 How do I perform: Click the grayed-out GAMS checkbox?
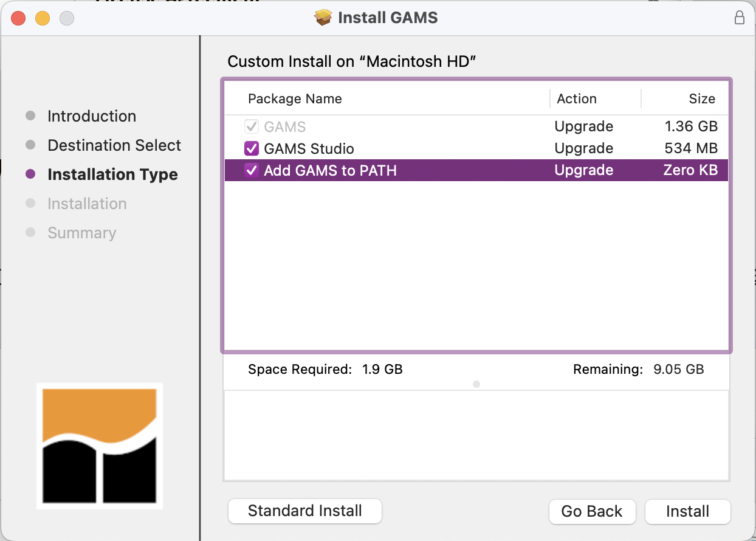pos(252,126)
